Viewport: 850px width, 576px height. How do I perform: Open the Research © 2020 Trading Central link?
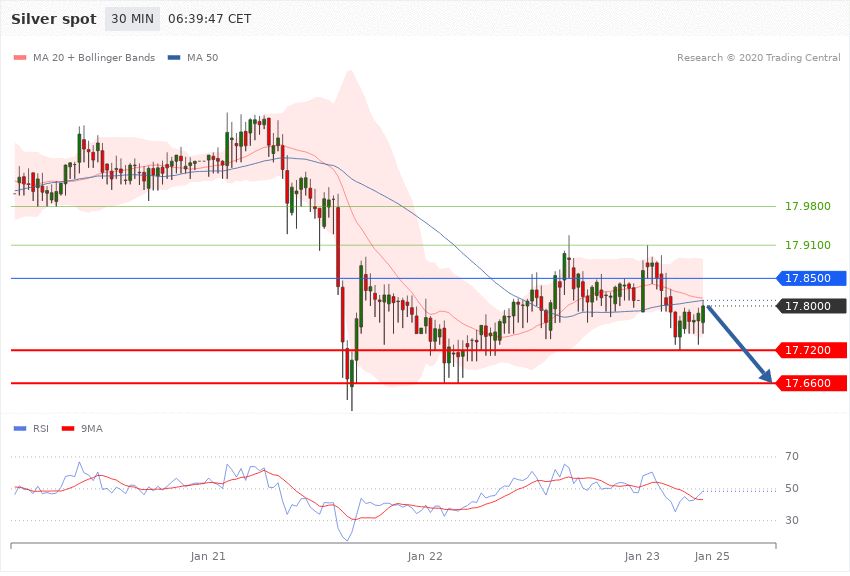(x=758, y=58)
